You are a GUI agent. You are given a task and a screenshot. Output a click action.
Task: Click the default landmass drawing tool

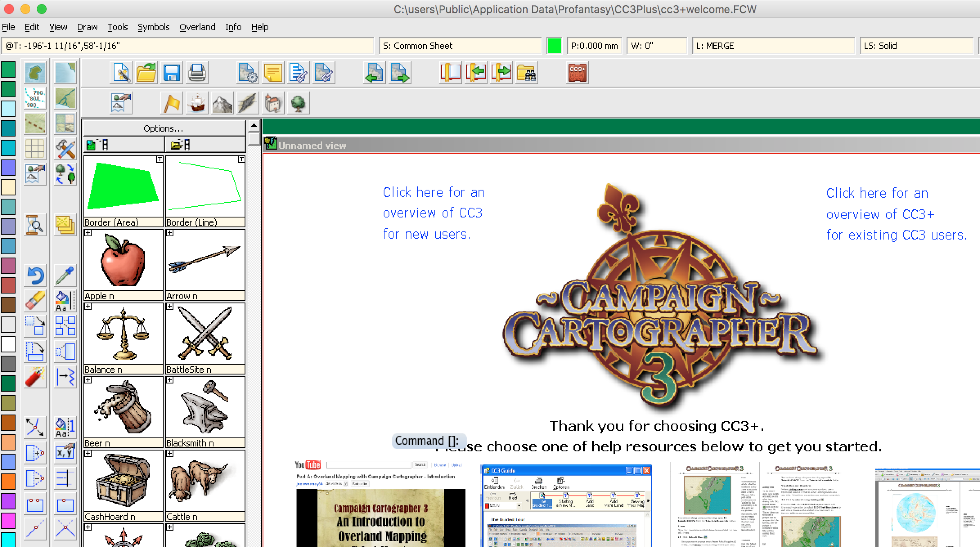[35, 73]
